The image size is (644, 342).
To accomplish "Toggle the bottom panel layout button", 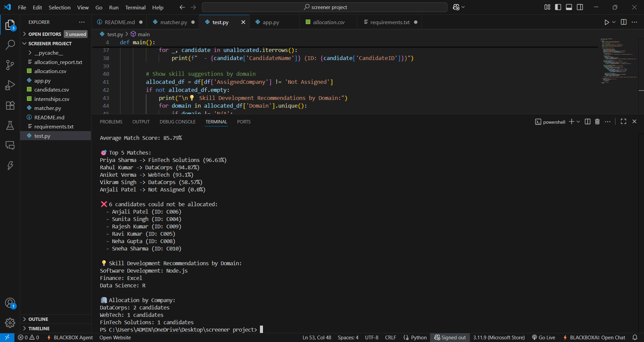I will click(x=569, y=7).
